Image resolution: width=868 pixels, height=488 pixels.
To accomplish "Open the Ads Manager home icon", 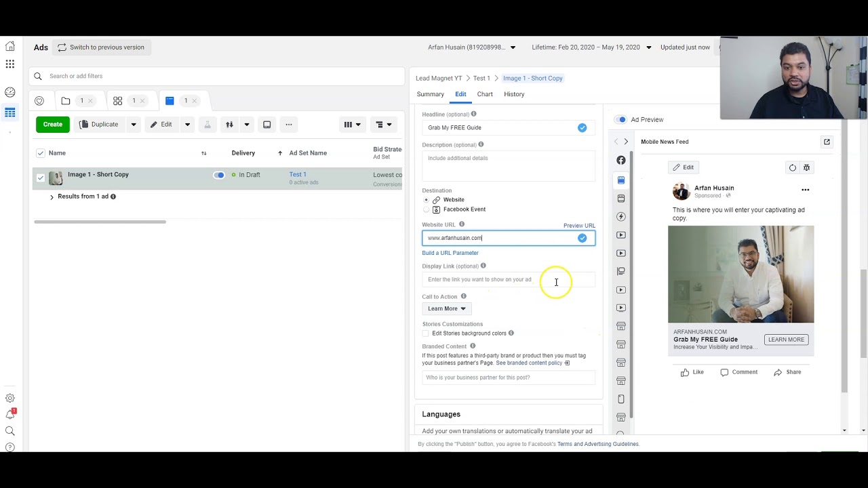I will (10, 47).
